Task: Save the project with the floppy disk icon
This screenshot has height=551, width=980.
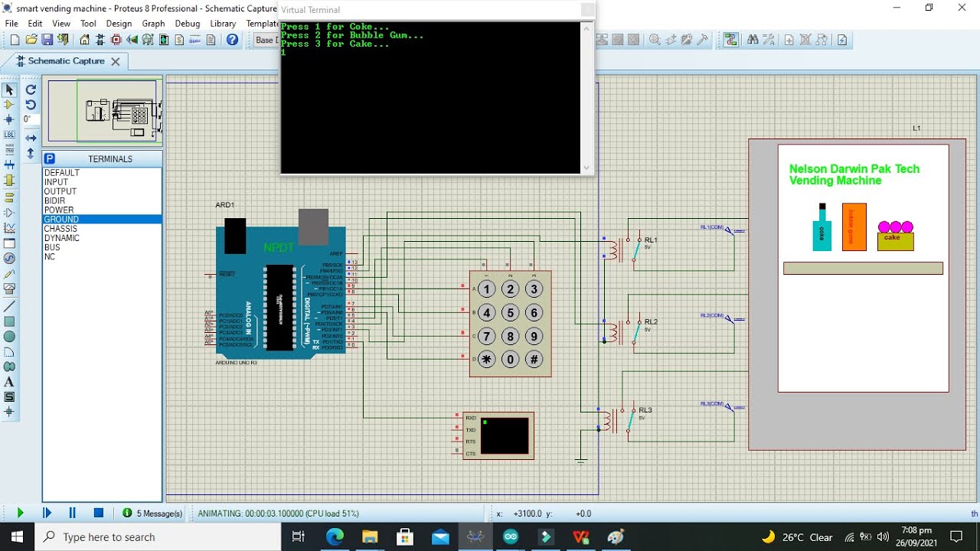Action: [47, 40]
